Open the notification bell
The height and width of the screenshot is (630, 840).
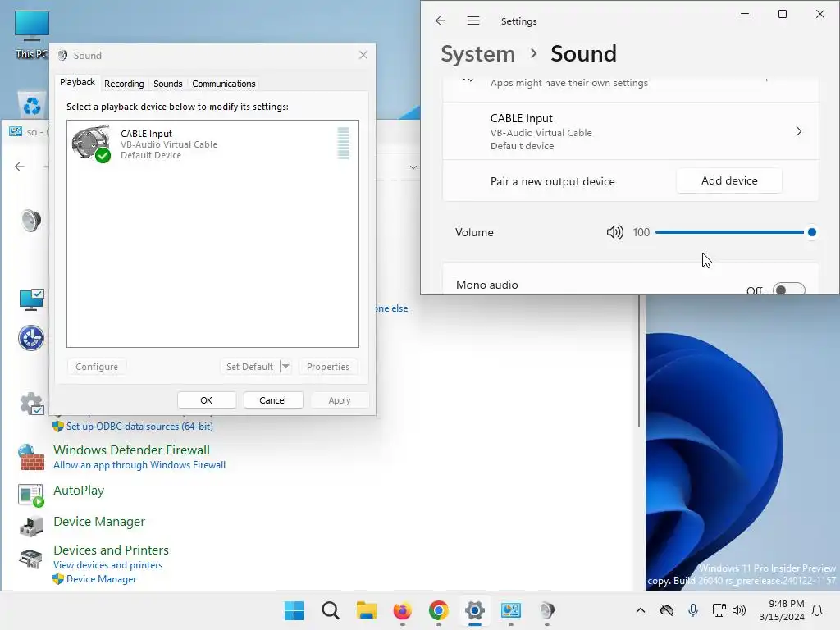(817, 610)
